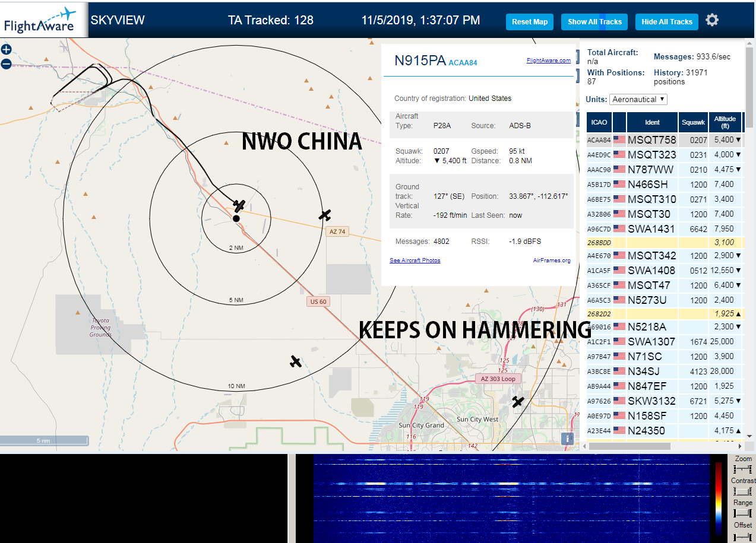Click the Reset Map button
The height and width of the screenshot is (543, 756).
pyautogui.click(x=530, y=22)
